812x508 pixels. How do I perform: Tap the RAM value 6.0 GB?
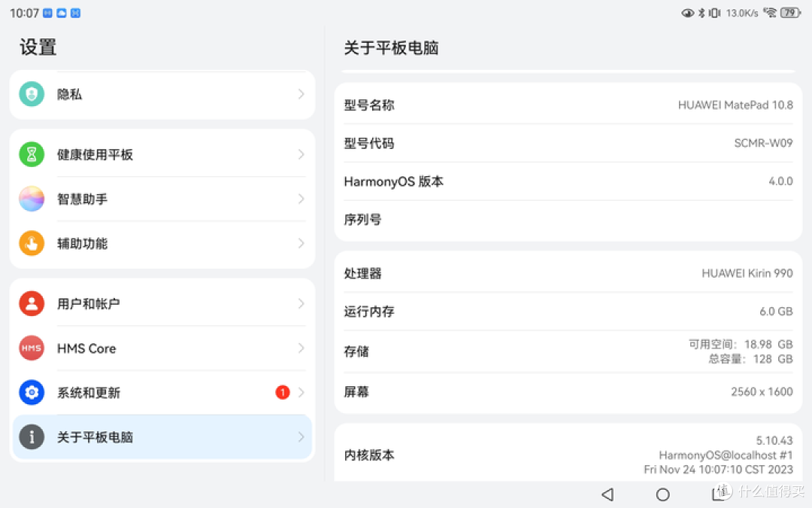(776, 312)
